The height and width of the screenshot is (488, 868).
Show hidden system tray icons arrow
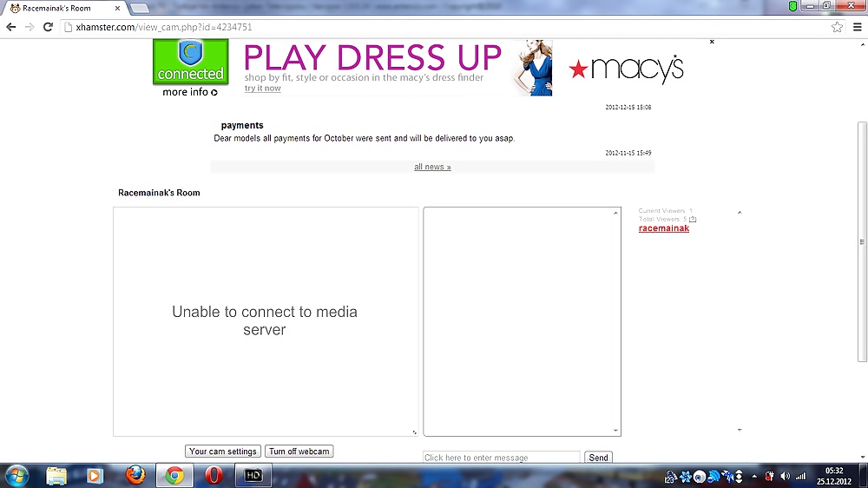coord(754,476)
